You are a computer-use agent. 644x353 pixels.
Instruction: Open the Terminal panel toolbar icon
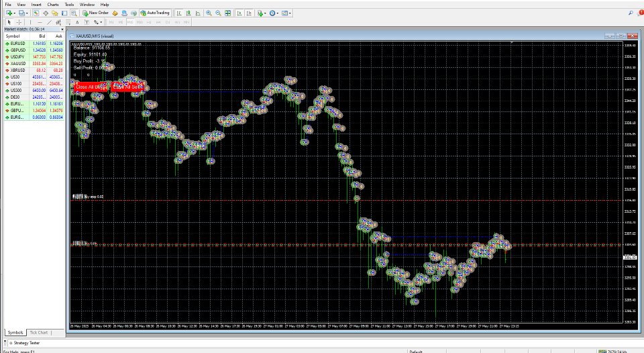point(64,13)
